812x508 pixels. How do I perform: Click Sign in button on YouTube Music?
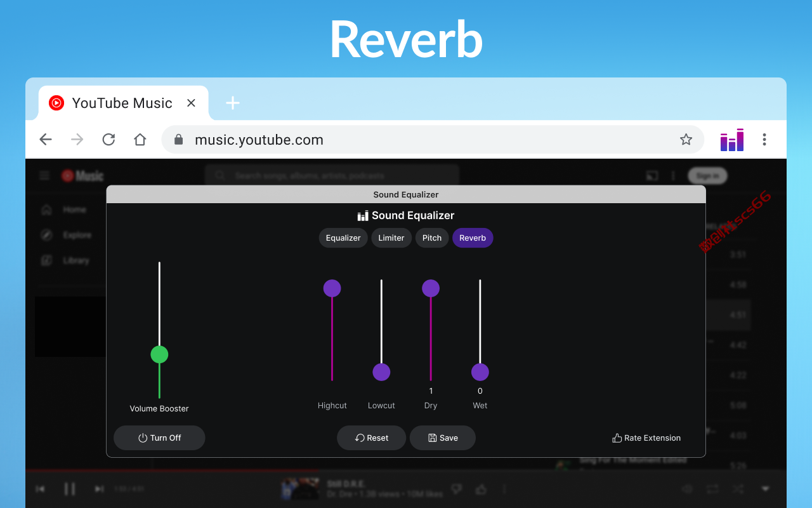pos(707,176)
